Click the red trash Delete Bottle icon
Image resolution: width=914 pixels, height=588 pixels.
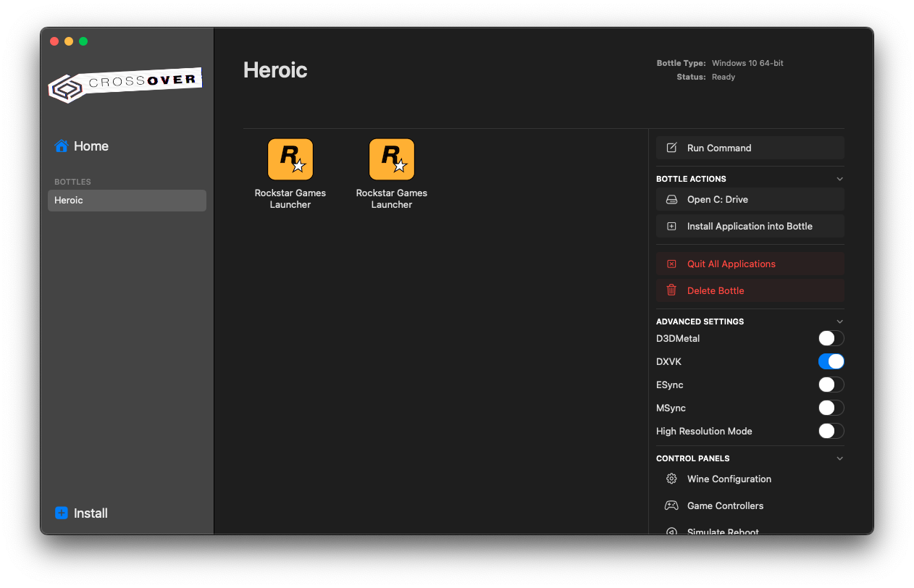[x=671, y=290]
